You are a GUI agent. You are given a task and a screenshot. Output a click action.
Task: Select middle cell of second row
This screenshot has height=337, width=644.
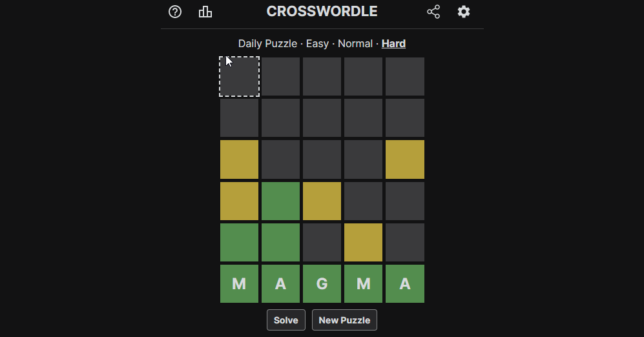[322, 117]
